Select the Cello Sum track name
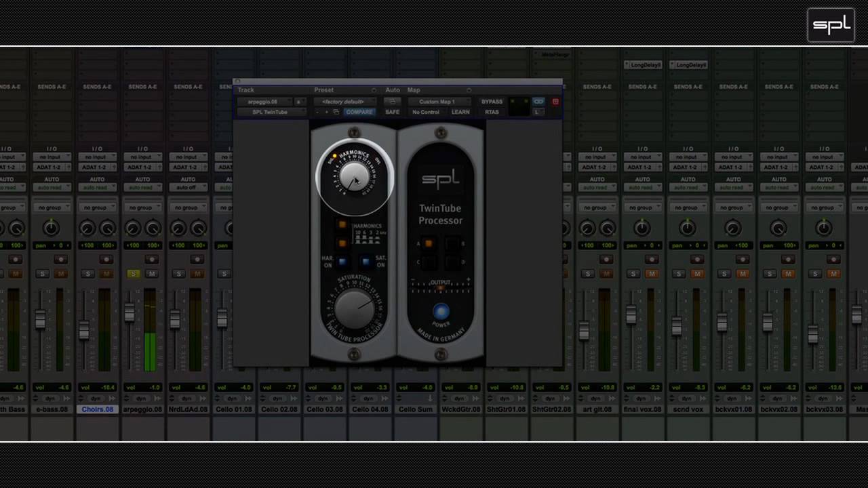The width and height of the screenshot is (868, 488). pyautogui.click(x=415, y=409)
